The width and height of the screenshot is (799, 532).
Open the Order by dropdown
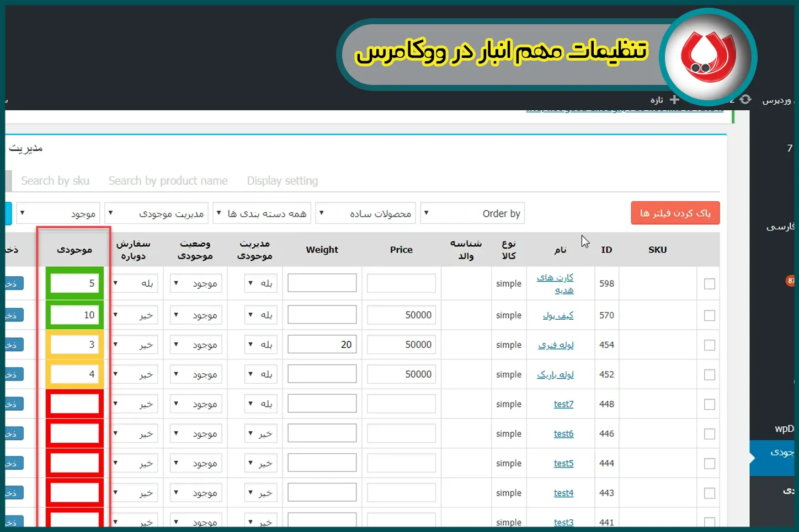click(x=472, y=213)
